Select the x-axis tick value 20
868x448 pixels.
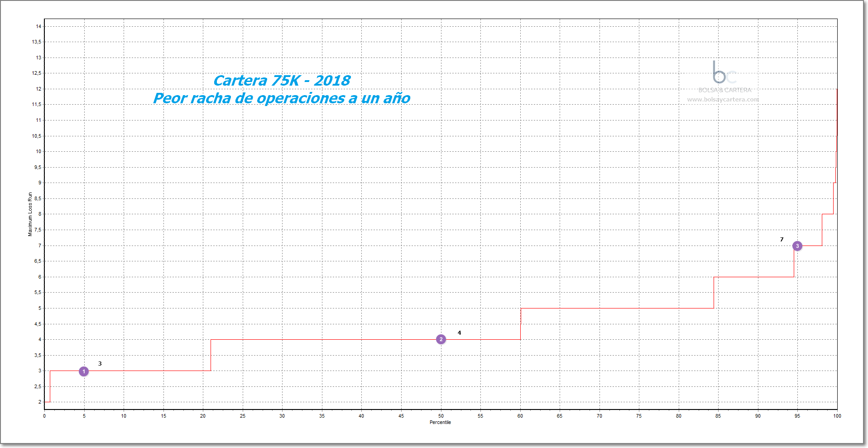tap(203, 416)
